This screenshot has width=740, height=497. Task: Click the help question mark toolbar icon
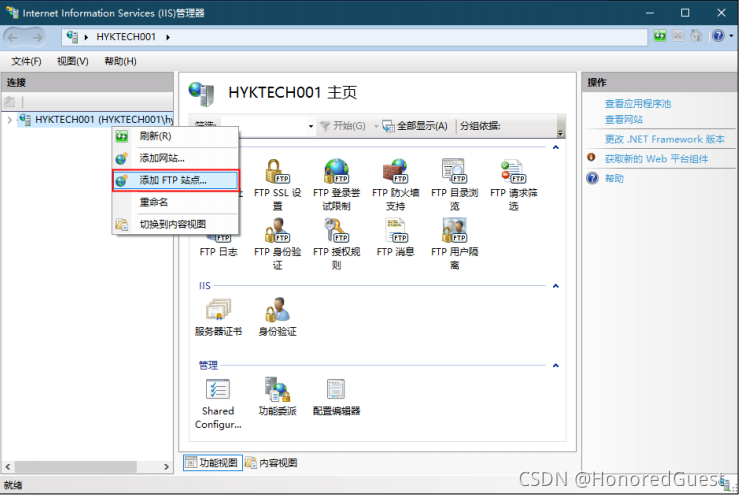pos(718,36)
